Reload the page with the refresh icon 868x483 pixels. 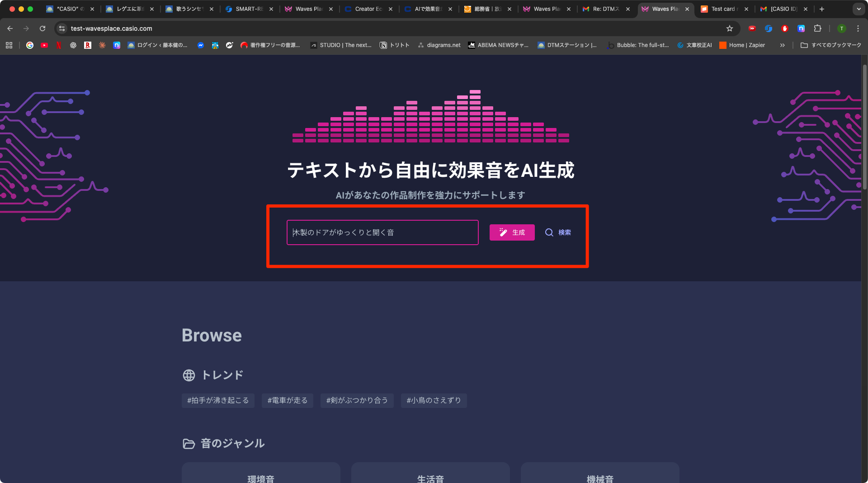[42, 28]
